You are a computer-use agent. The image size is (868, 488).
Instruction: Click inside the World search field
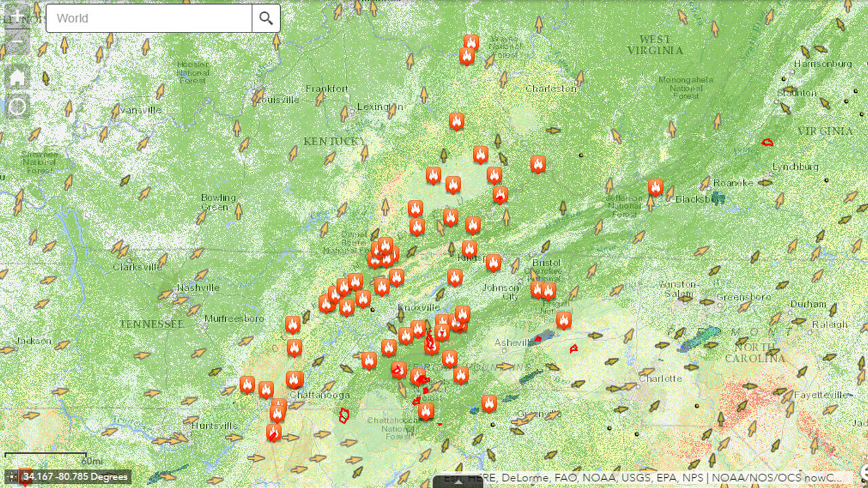tap(149, 18)
